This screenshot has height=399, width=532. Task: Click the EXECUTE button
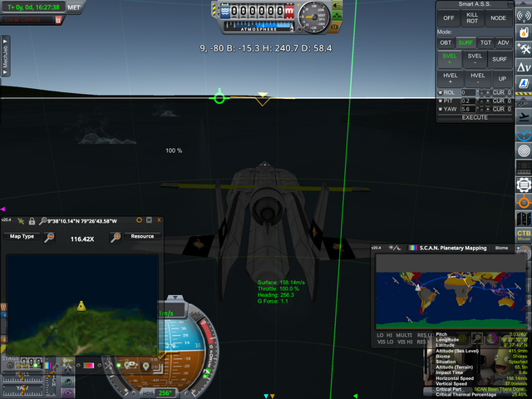coord(475,117)
